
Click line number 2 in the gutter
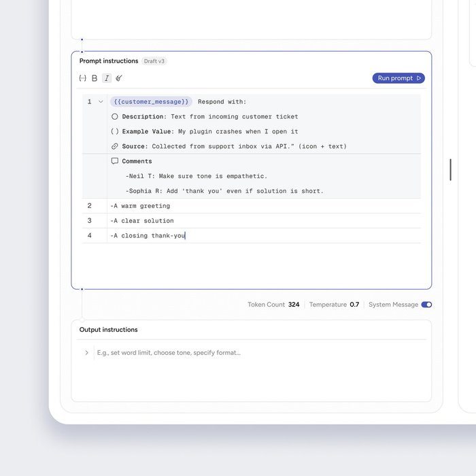(89, 206)
